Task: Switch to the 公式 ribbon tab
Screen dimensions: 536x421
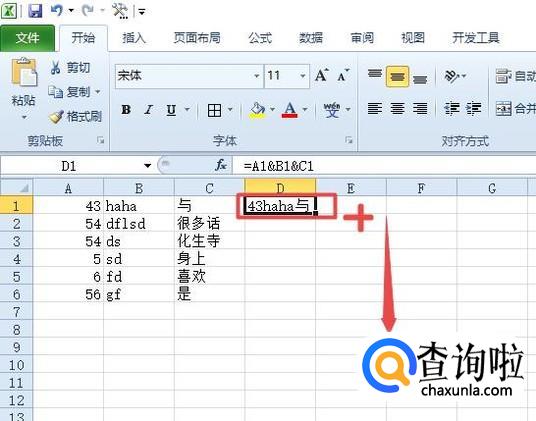Action: [x=260, y=38]
